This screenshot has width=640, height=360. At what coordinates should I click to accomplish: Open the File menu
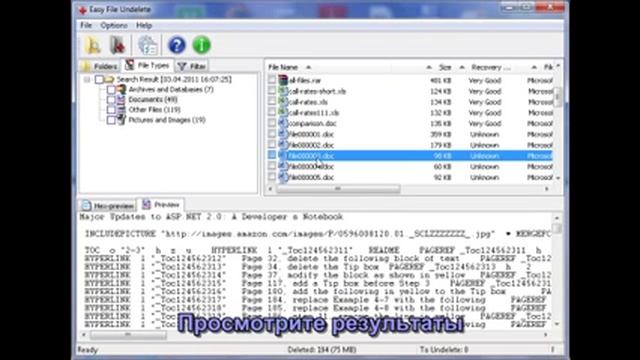coord(86,25)
